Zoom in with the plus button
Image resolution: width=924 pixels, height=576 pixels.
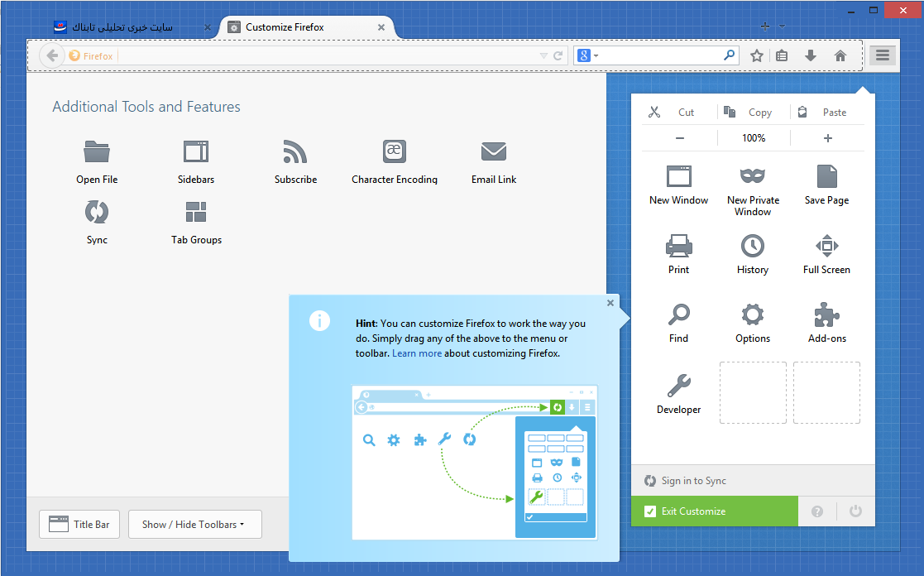point(827,138)
